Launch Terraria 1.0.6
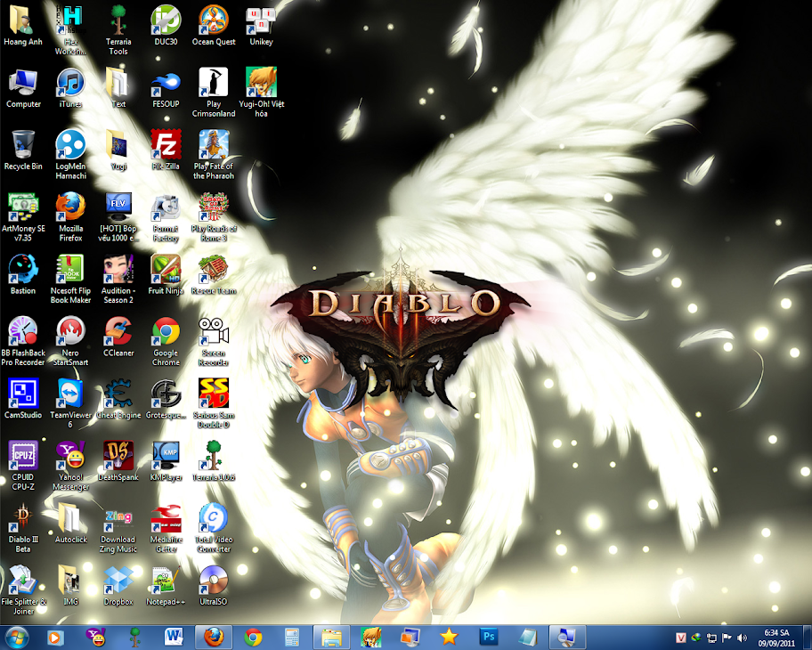Viewport: 812px width, 650px height. 214,461
